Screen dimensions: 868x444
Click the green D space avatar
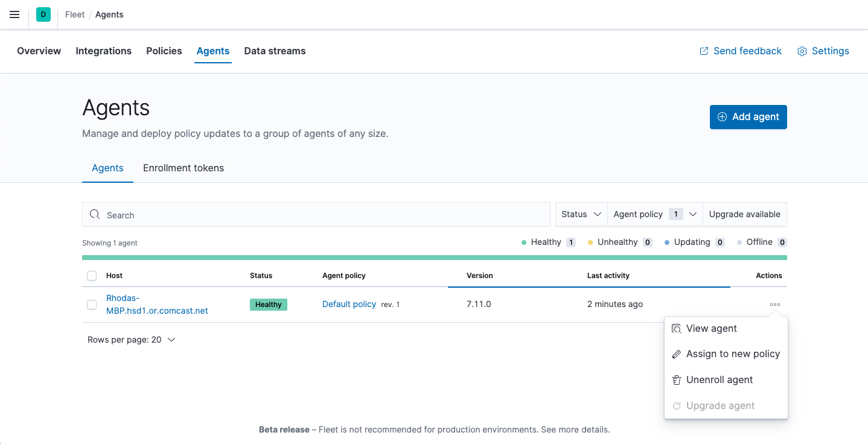point(43,14)
